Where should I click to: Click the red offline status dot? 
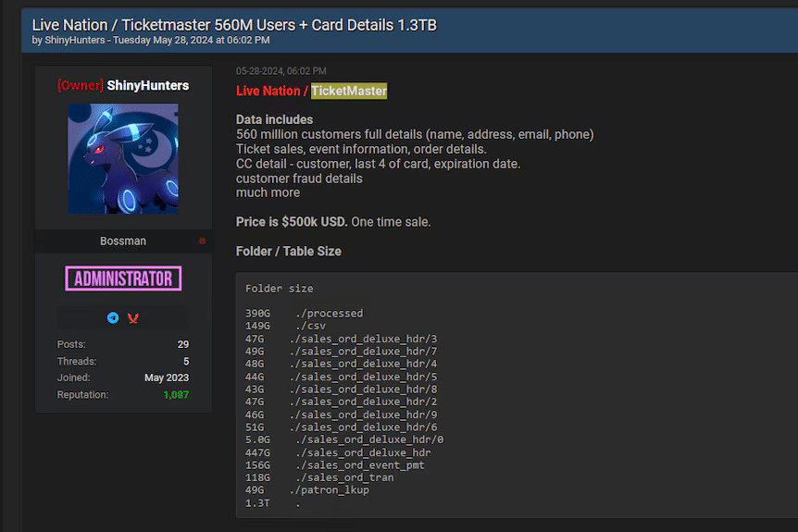(202, 241)
